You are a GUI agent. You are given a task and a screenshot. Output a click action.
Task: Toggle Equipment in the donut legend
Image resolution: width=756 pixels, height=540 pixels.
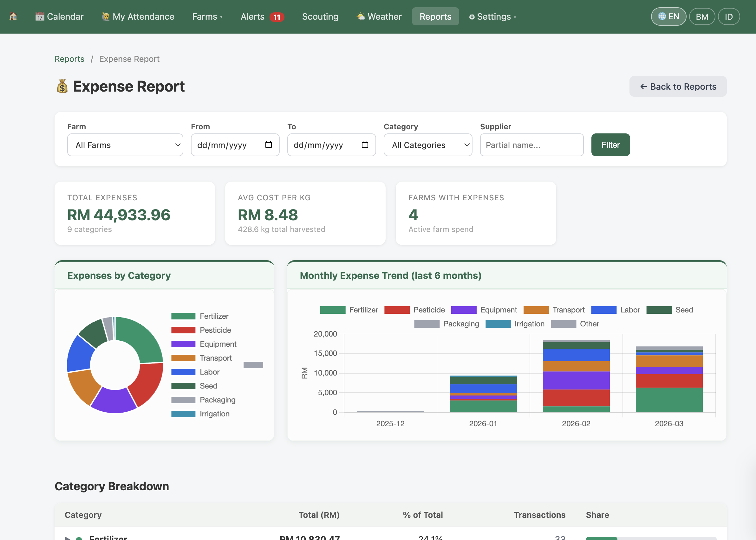(x=204, y=344)
